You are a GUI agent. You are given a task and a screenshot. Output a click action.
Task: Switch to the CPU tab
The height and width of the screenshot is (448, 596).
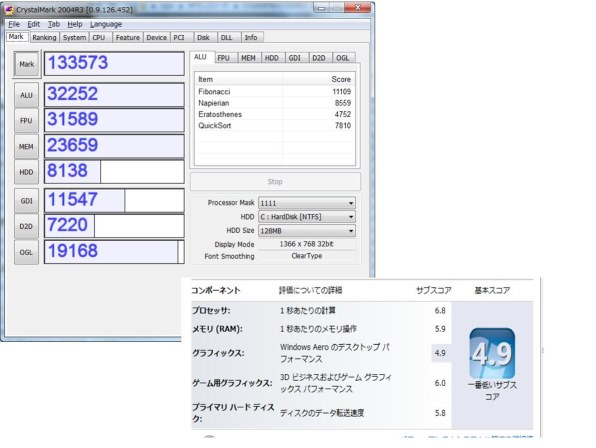pyautogui.click(x=99, y=38)
